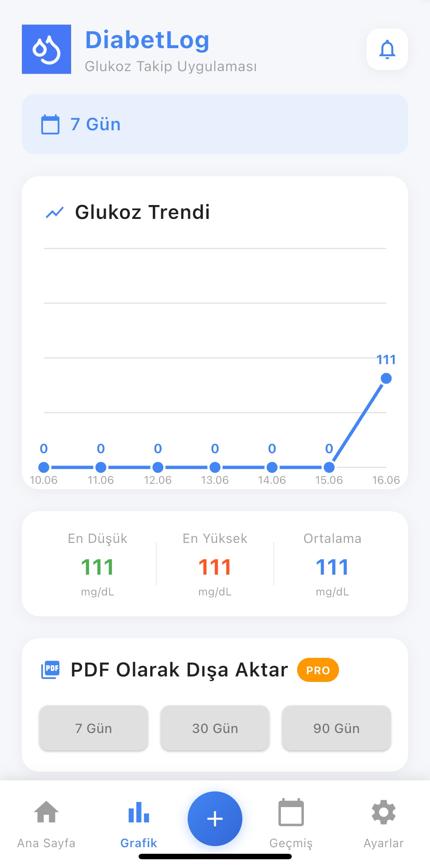Image resolution: width=430 pixels, height=868 pixels.
Task: Tap the home icon in the bottom bar
Action: click(x=46, y=812)
